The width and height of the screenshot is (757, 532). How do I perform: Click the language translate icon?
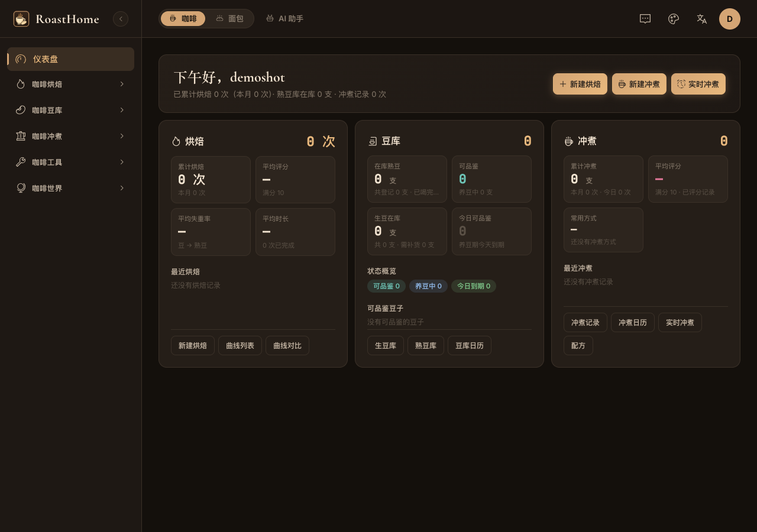(x=702, y=19)
